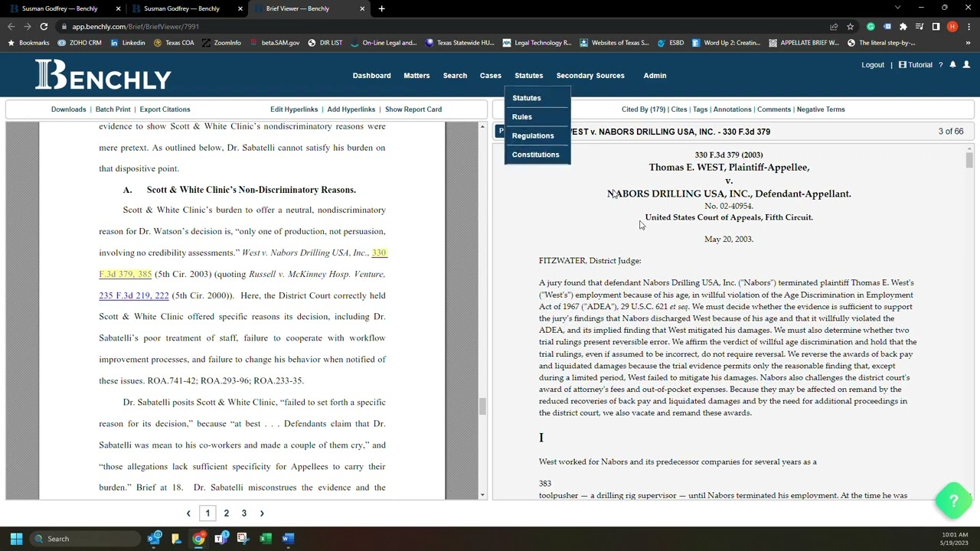Go to the Matters section
Viewport: 980px width, 551px height.
click(416, 76)
